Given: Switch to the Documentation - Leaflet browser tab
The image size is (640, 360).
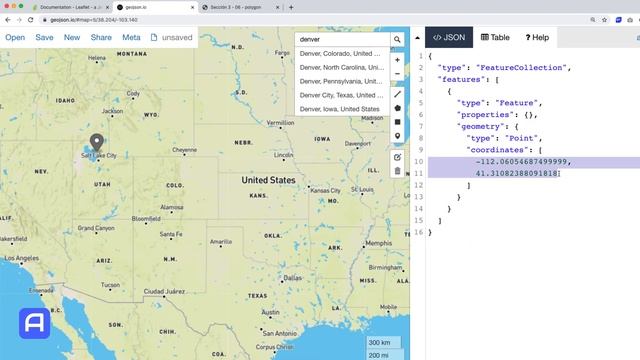Looking at the screenshot, I should click(70, 7).
